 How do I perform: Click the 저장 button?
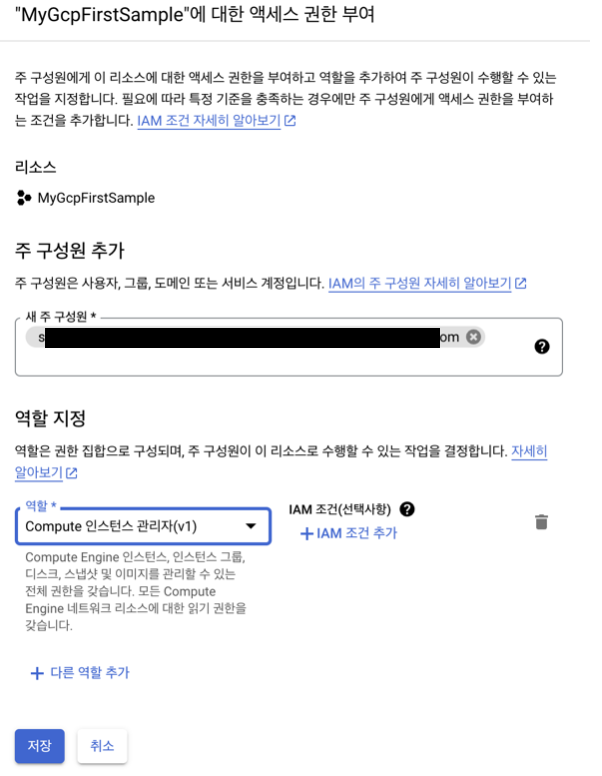(x=40, y=746)
